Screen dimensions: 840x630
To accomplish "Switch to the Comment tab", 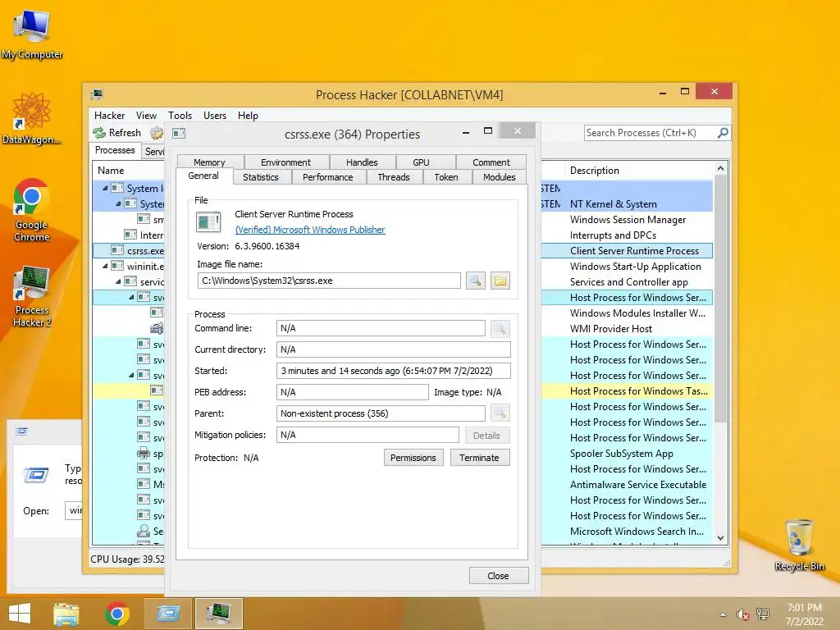I will (x=491, y=162).
